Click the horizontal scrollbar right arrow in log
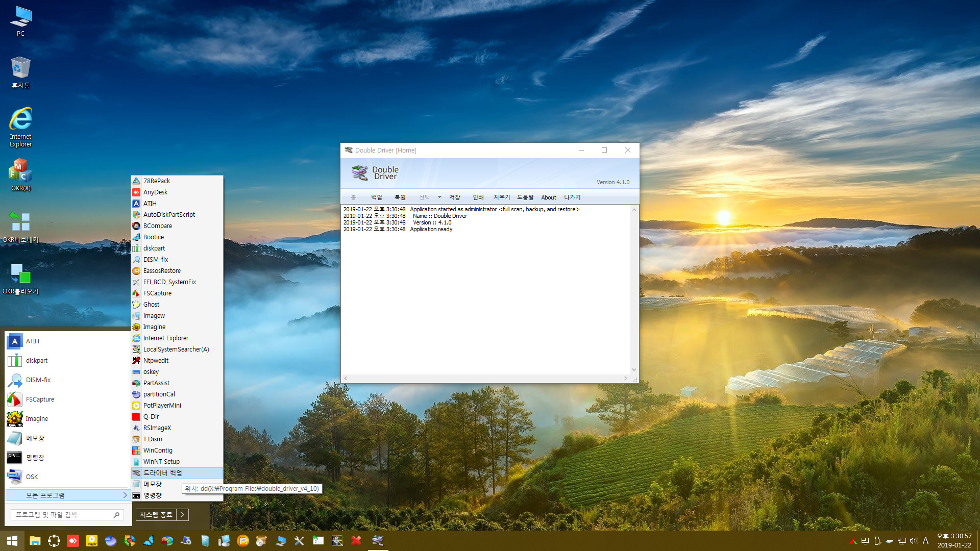Screen dimensions: 980x551 625,379
